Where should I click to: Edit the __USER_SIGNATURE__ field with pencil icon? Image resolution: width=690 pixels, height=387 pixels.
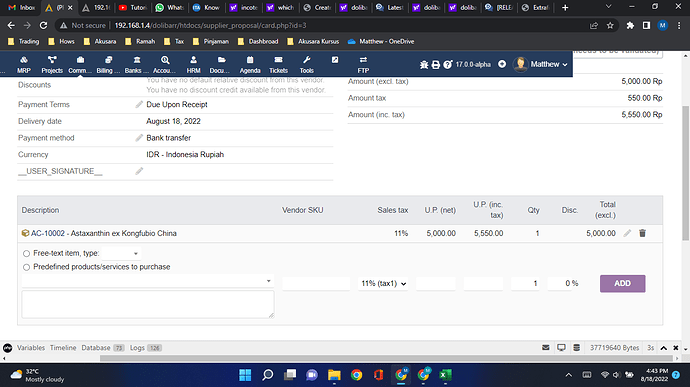(x=139, y=171)
